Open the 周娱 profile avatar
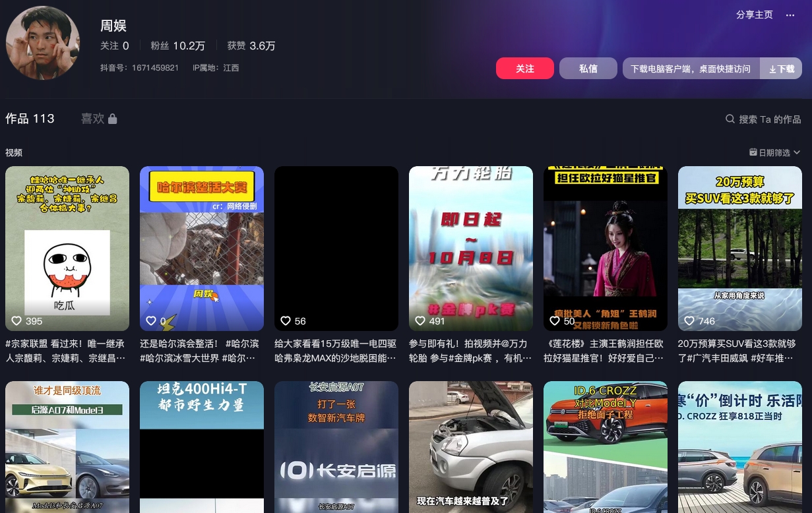 tap(43, 43)
